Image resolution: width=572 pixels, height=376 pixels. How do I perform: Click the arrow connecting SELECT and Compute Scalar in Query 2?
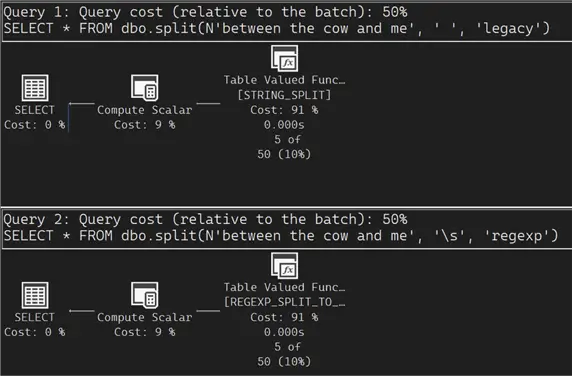pyautogui.click(x=82, y=311)
